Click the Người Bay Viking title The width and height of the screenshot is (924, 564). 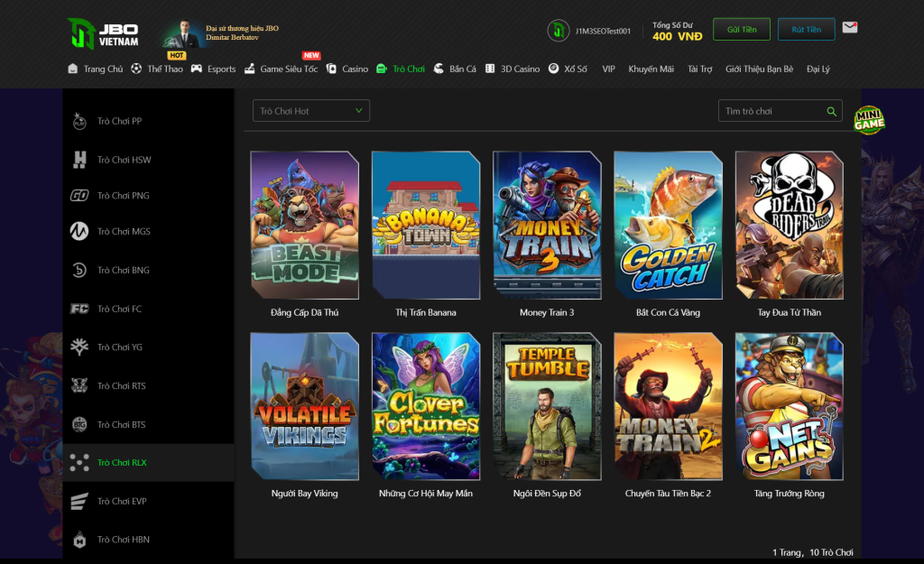point(305,494)
